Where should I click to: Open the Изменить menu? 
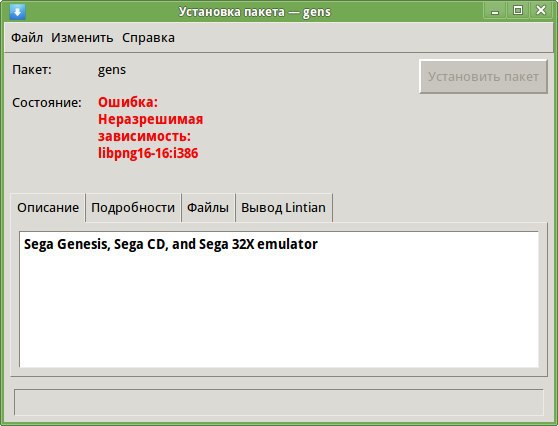(x=82, y=38)
